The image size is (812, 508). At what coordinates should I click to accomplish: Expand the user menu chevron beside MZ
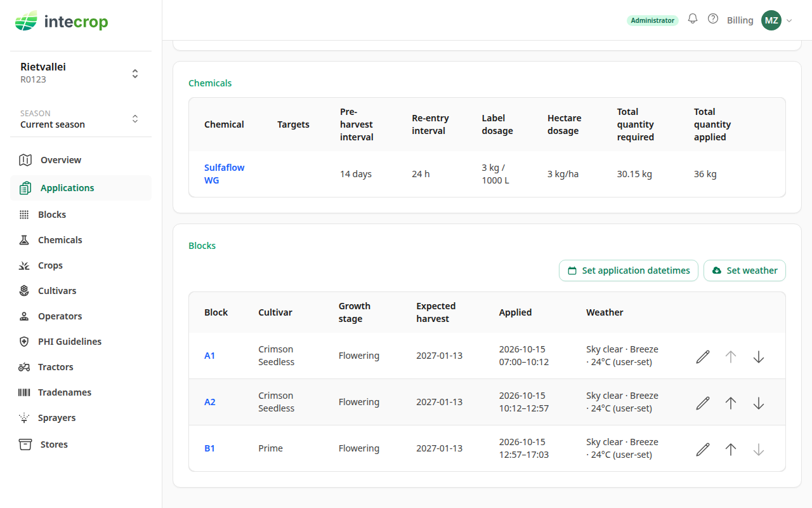pyautogui.click(x=789, y=21)
